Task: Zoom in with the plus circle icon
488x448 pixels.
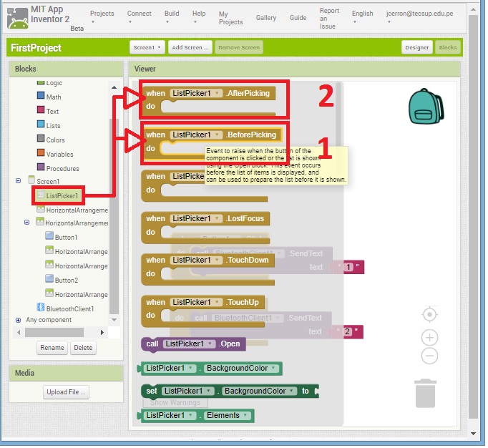Action: tap(429, 338)
